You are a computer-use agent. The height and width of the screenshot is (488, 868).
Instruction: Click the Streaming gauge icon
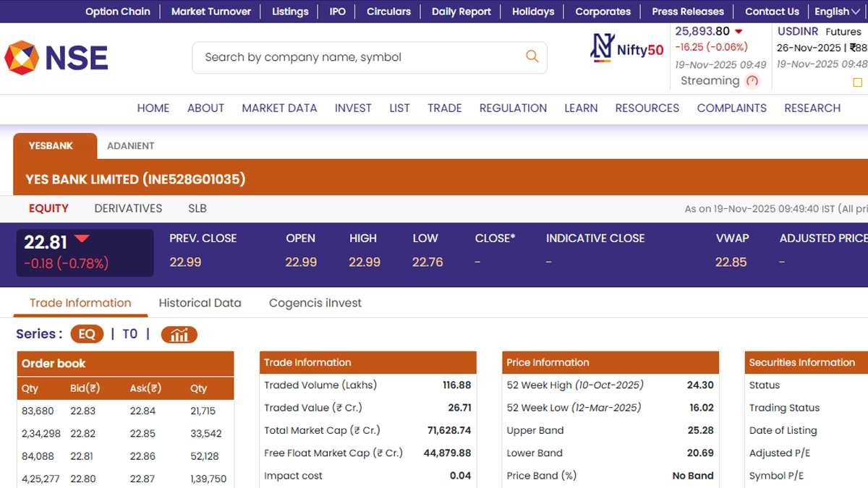(x=752, y=81)
